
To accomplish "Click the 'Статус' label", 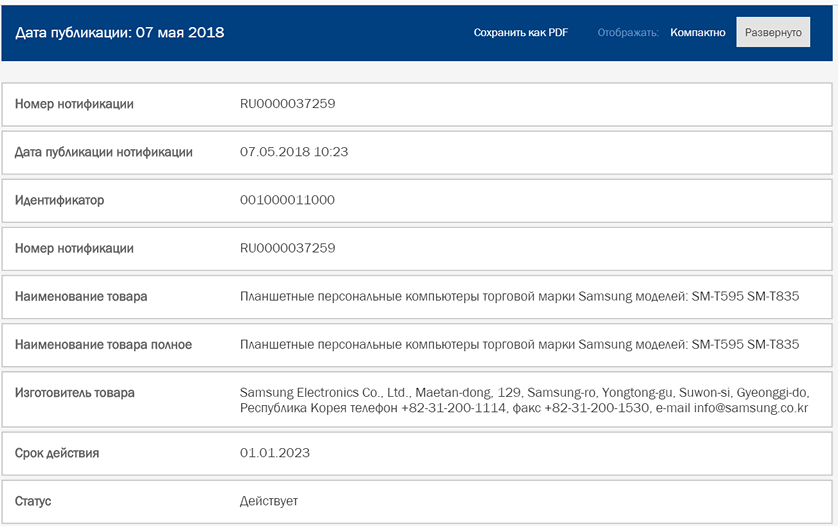I will point(33,501).
